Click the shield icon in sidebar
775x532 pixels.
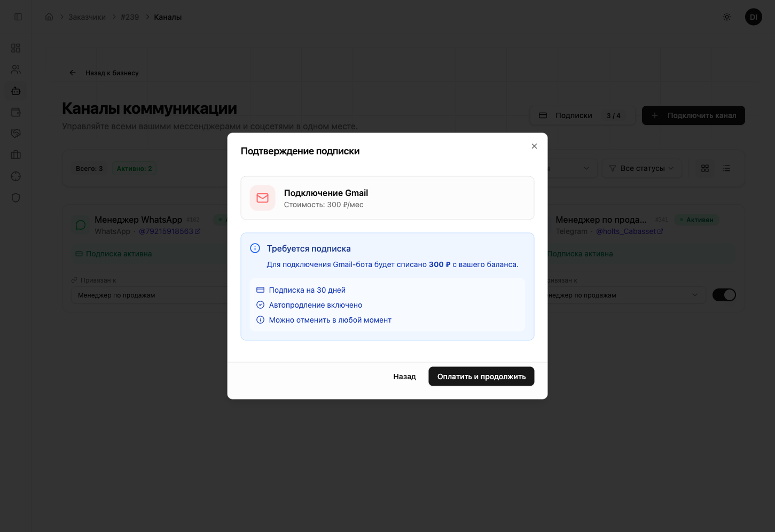[x=16, y=198]
